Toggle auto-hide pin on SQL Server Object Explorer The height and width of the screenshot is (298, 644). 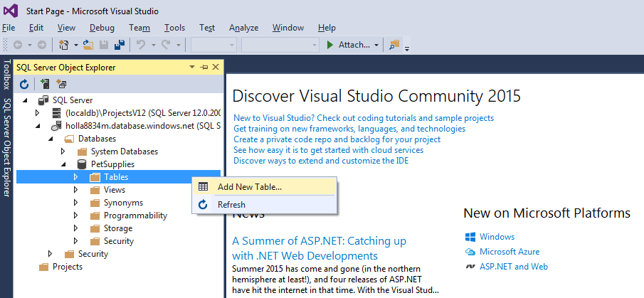click(204, 67)
